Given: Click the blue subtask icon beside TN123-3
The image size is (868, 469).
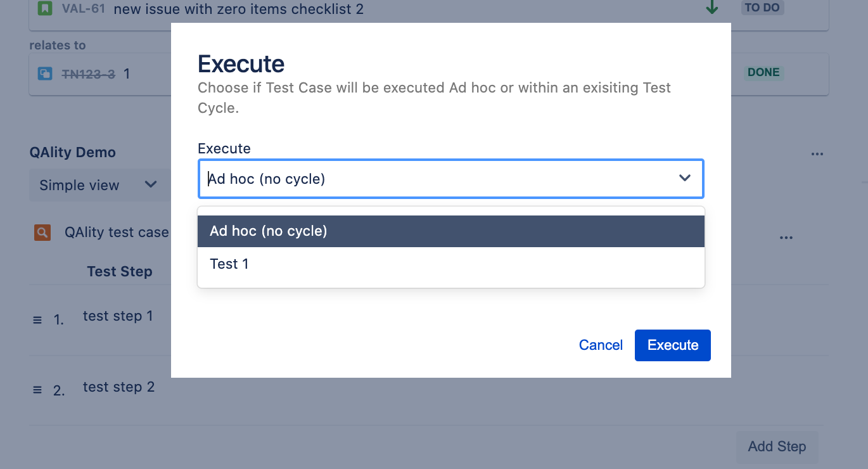Looking at the screenshot, I should click(45, 74).
